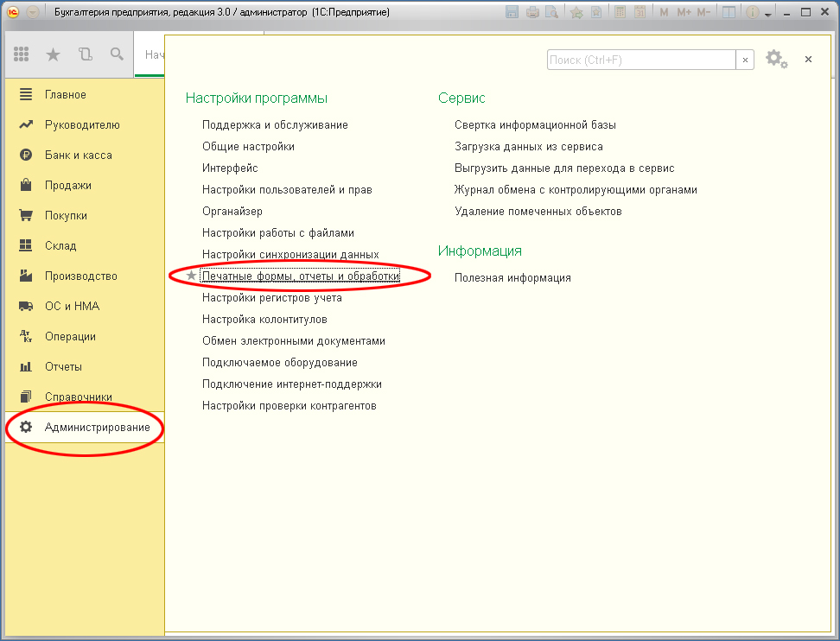Image resolution: width=840 pixels, height=641 pixels.
Task: Open Настройки пользователей и прав
Action: 287,190
